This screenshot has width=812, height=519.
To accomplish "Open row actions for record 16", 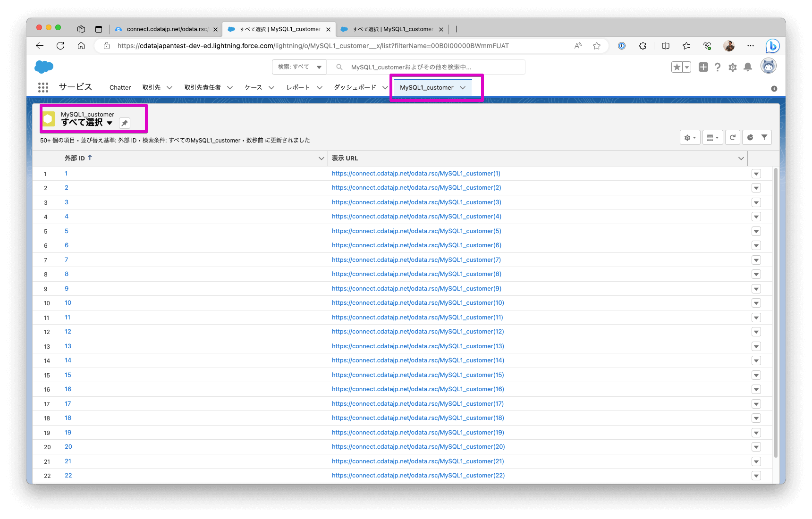I will click(x=756, y=389).
